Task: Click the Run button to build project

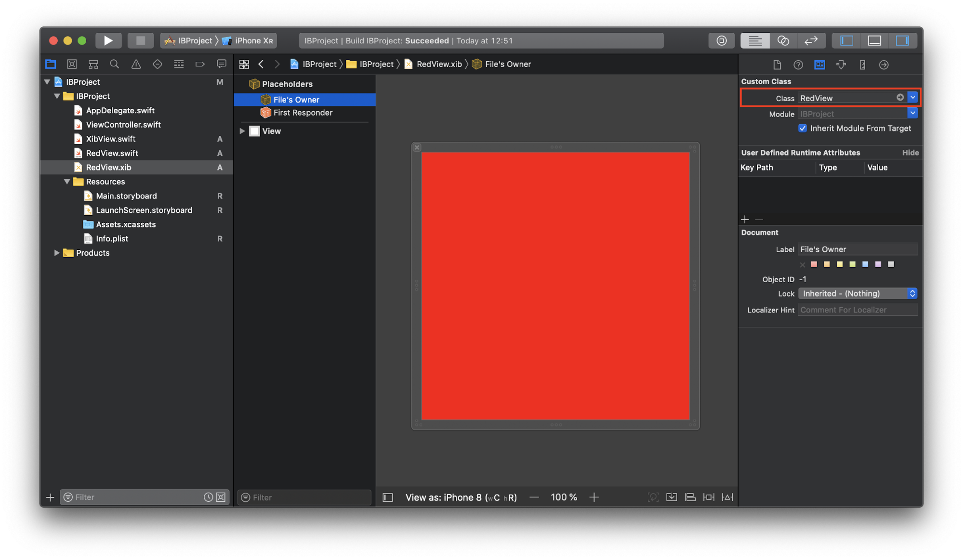Action: point(109,40)
